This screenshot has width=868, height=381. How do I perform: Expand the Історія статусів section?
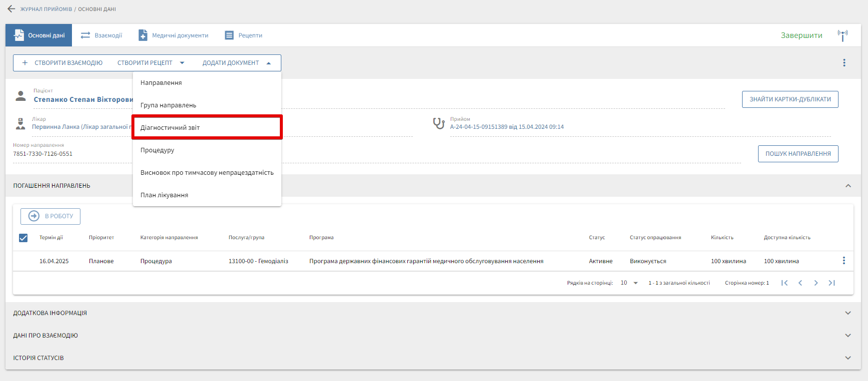pyautogui.click(x=848, y=358)
